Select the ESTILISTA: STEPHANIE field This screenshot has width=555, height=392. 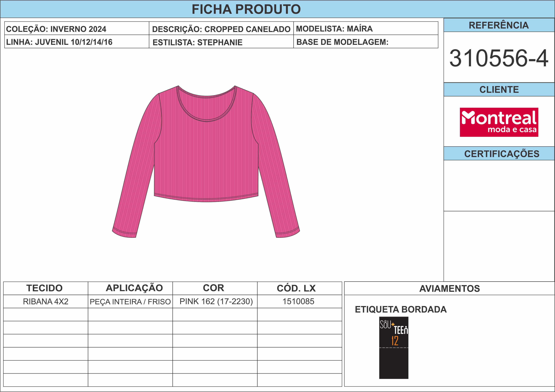click(221, 42)
